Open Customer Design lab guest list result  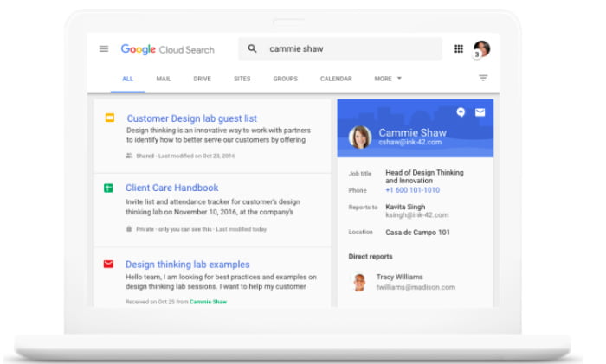(x=191, y=118)
